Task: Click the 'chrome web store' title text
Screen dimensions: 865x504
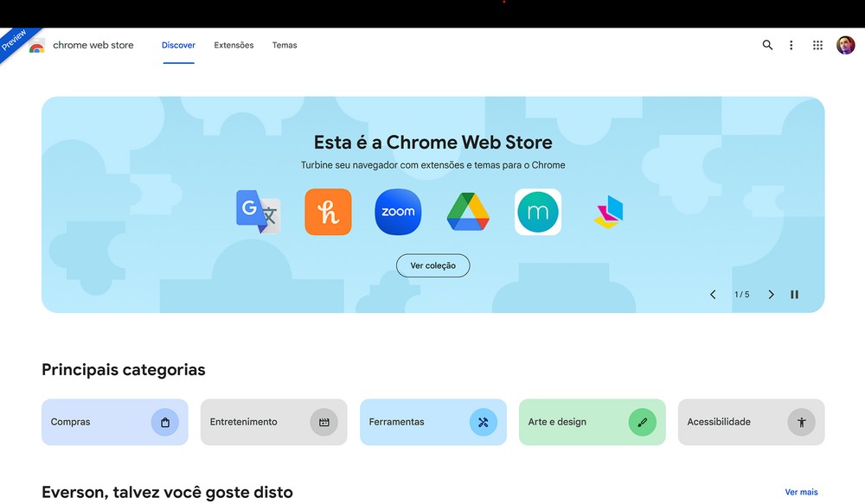Action: 93,45
